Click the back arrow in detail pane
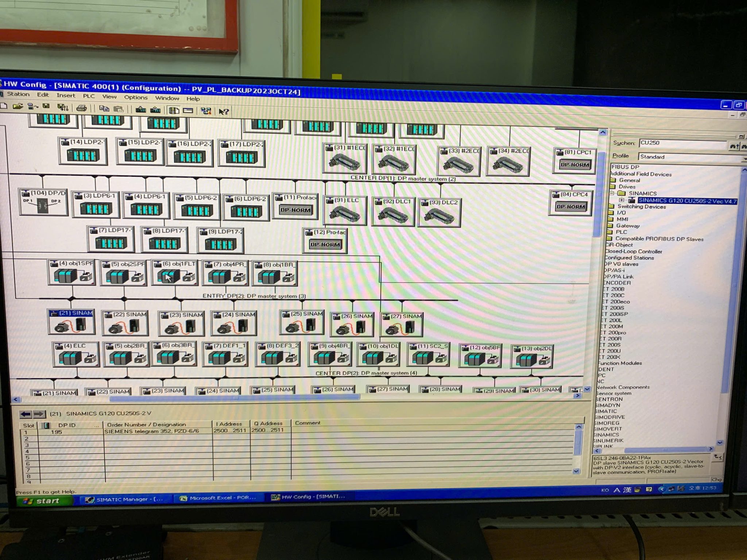747x560 pixels. coord(26,414)
